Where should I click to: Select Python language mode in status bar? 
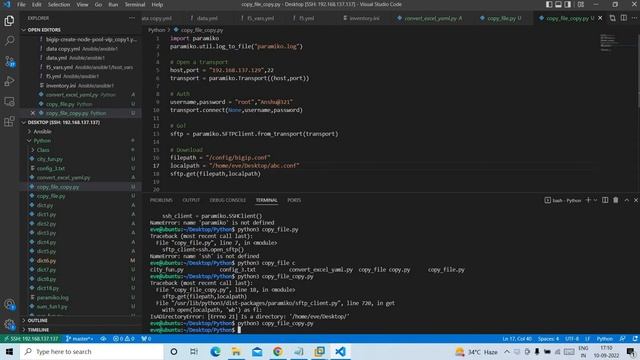pyautogui.click(x=604, y=339)
